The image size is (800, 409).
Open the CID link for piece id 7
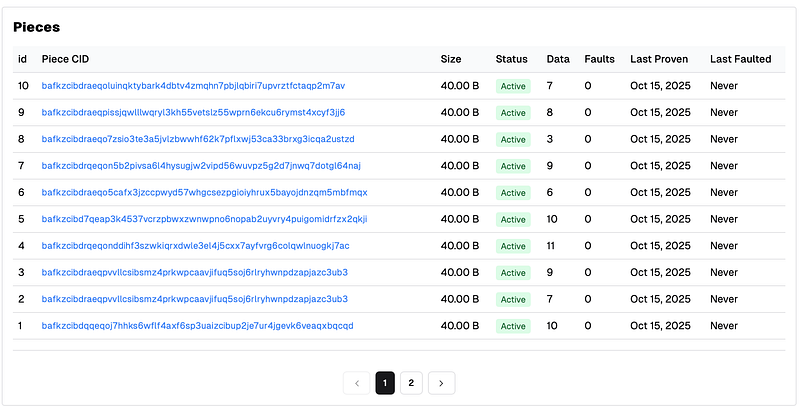point(201,166)
